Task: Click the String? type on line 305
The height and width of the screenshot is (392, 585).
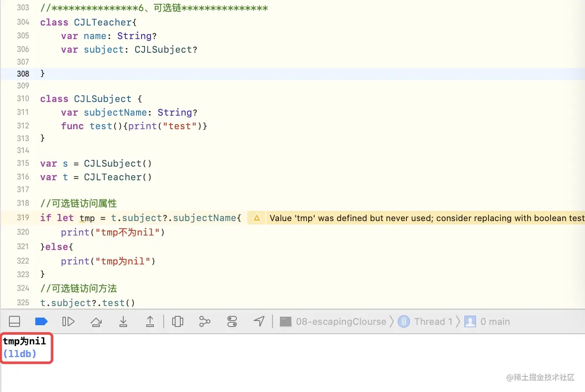Action: click(137, 36)
